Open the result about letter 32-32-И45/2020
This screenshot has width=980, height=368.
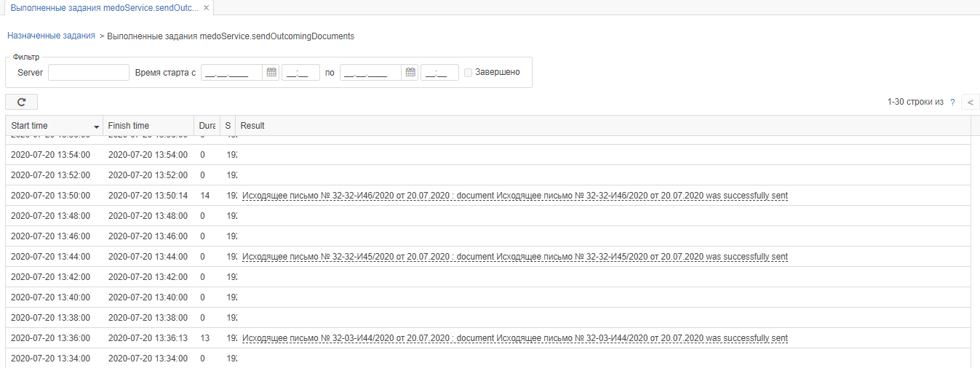tap(515, 257)
